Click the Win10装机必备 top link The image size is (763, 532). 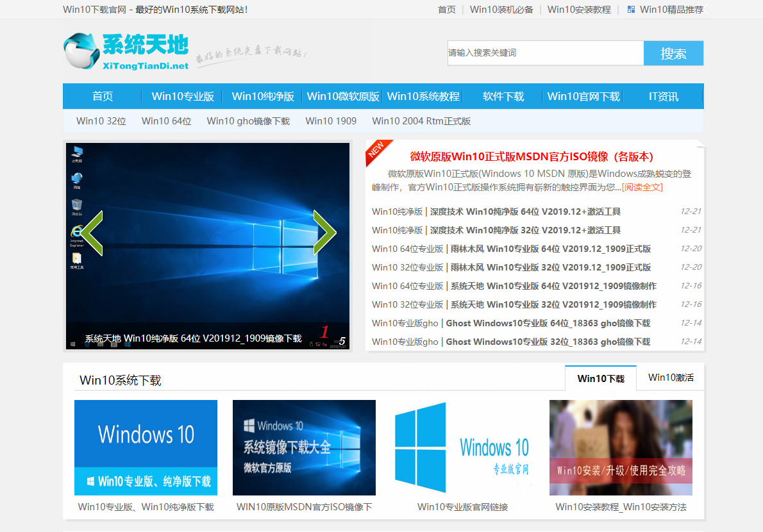501,9
